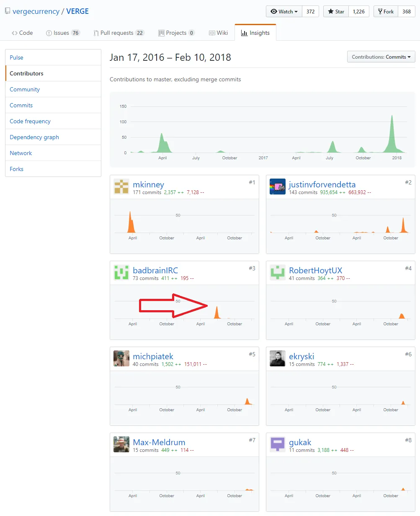Click the vergecurrency owner link

(x=36, y=11)
